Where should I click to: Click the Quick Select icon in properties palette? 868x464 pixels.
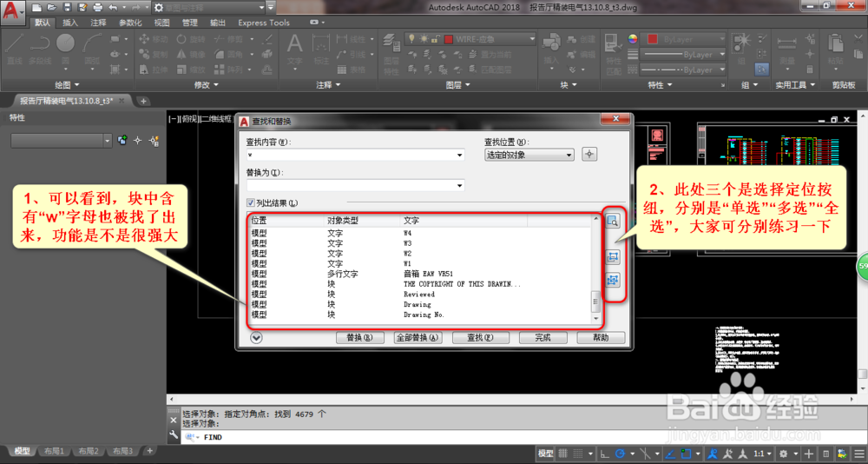point(155,141)
